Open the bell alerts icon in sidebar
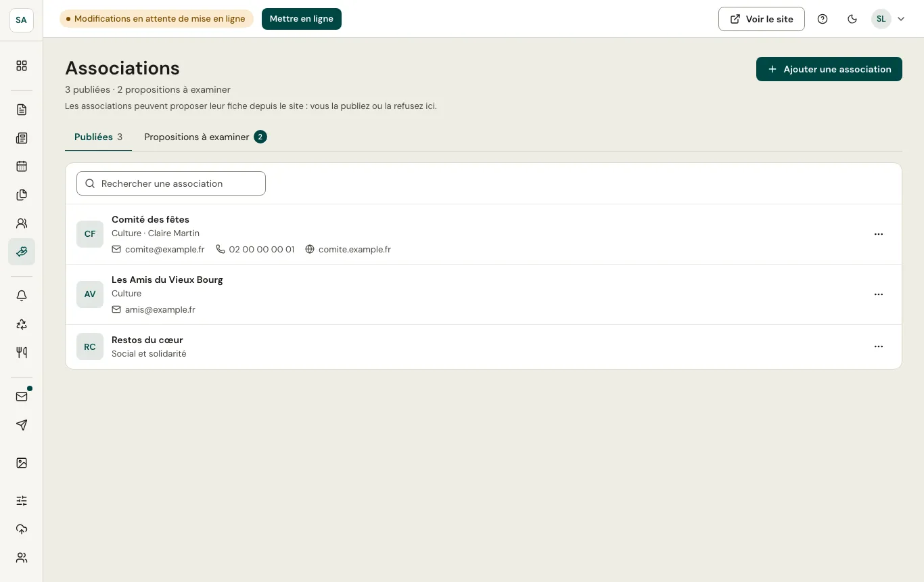 pos(22,296)
